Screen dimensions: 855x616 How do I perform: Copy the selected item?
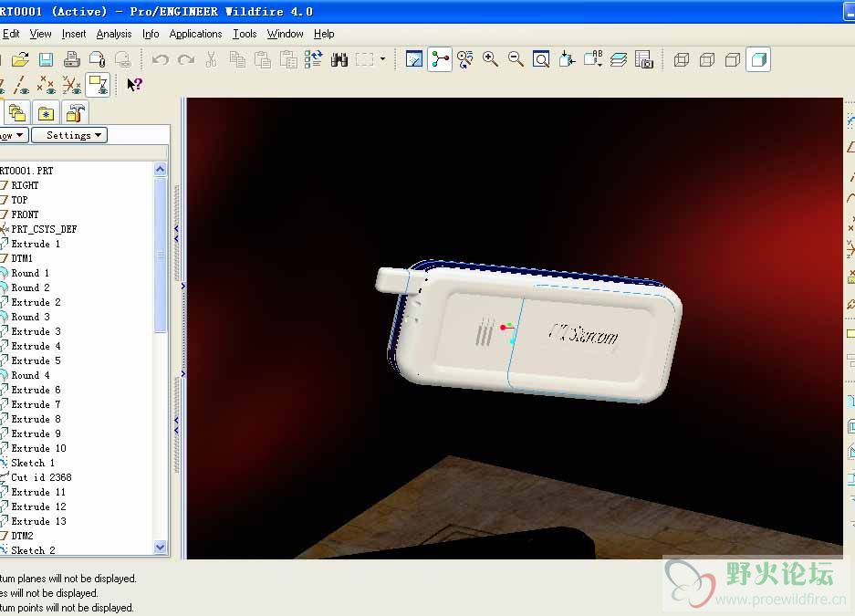pyautogui.click(x=237, y=59)
